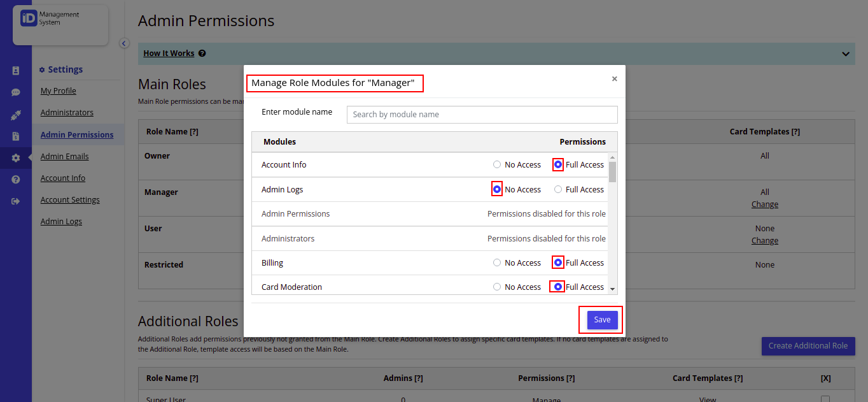Screen dimensions: 868x402
Task: Click the module name search field
Action: pos(482,115)
